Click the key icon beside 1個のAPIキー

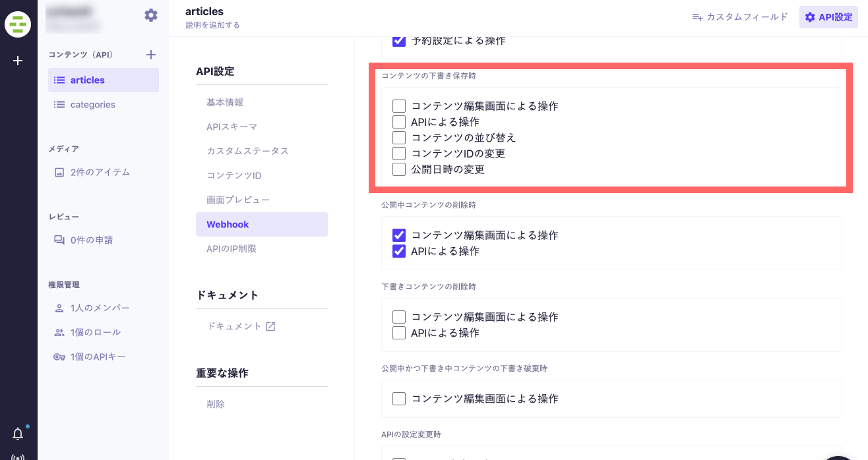(x=59, y=357)
